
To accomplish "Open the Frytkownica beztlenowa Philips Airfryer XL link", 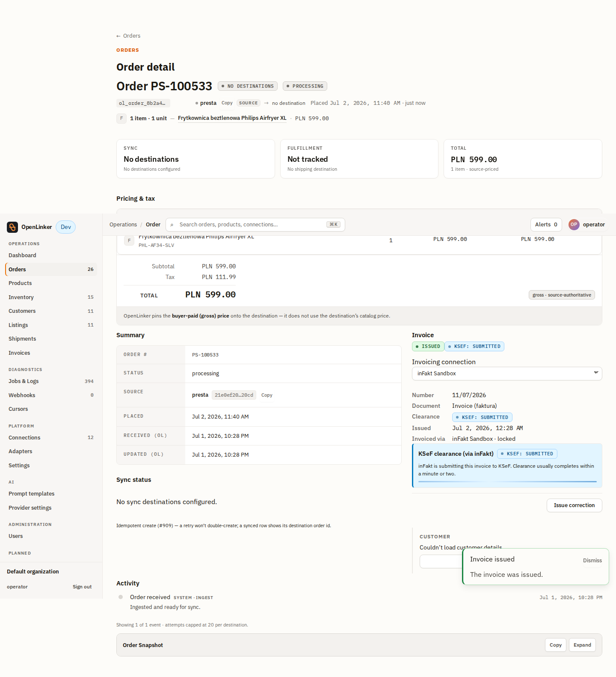I will tap(232, 118).
